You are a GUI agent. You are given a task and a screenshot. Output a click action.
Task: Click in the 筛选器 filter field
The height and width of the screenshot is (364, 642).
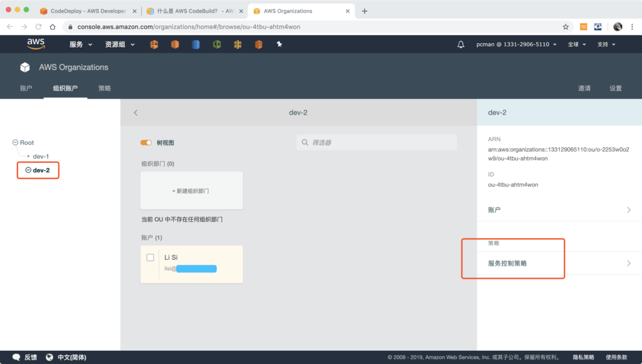tap(377, 142)
